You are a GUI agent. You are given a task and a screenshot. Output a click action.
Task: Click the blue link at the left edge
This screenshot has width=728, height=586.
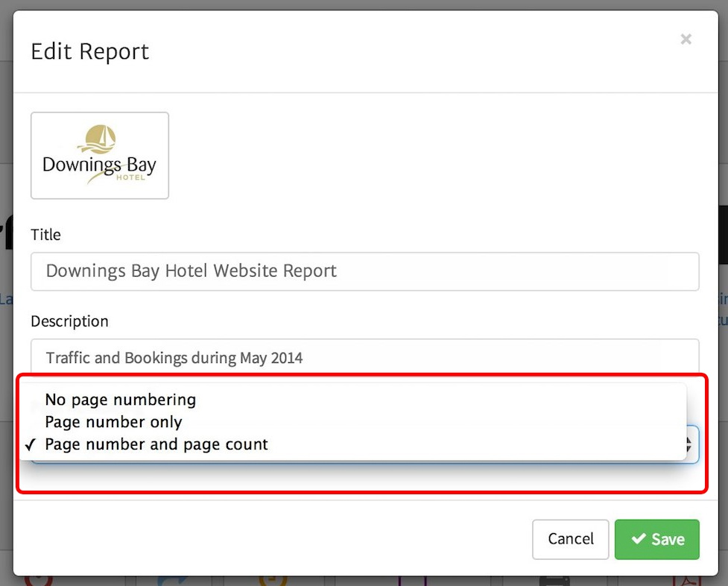(x=6, y=298)
